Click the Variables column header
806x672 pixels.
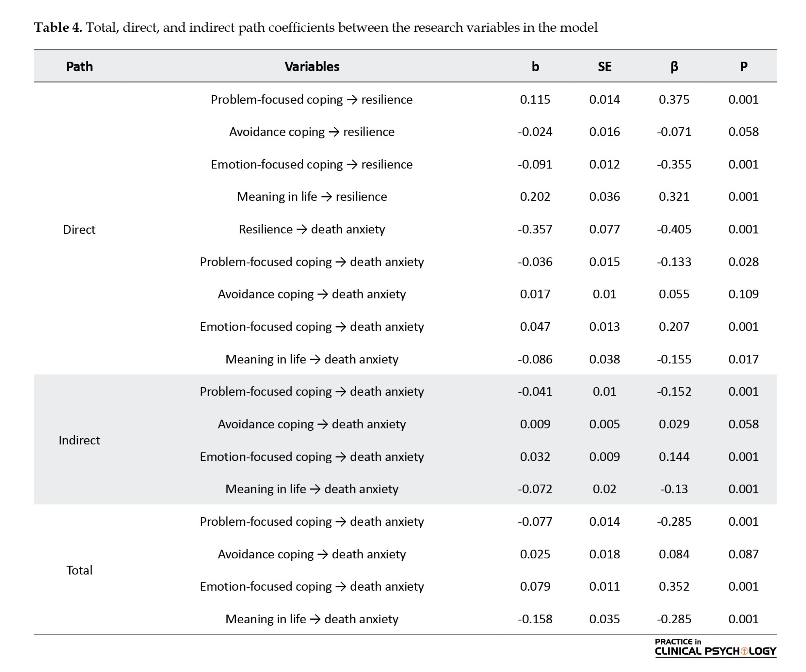312,66
